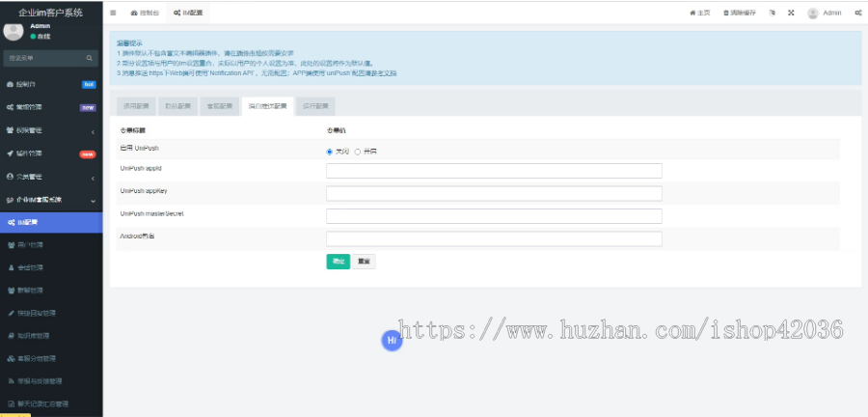This screenshot has height=417, width=868.
Task: Click the 在线 status under the username
Action: 41,36
